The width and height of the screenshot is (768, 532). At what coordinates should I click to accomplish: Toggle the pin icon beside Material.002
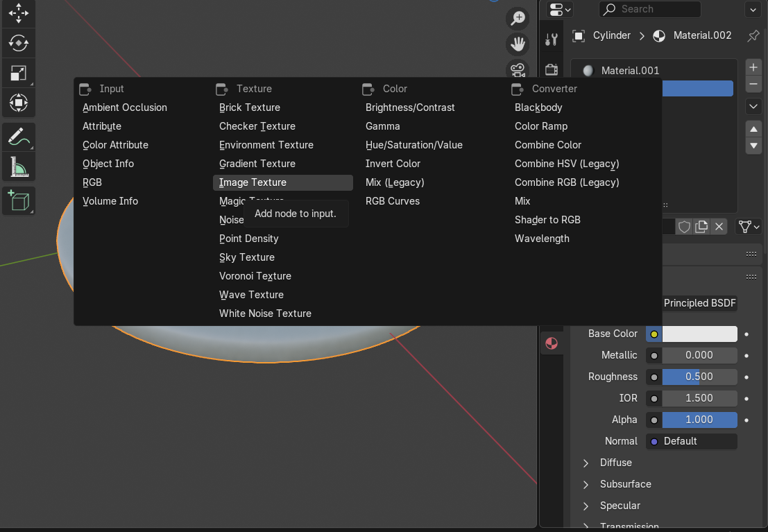[x=753, y=35]
